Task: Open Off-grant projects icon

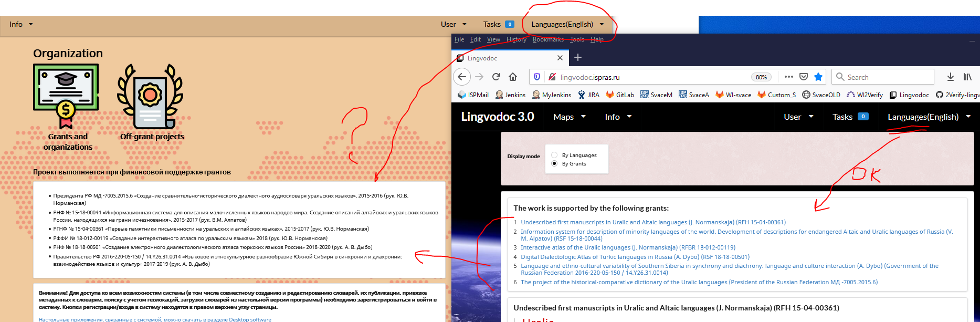Action: click(x=151, y=97)
